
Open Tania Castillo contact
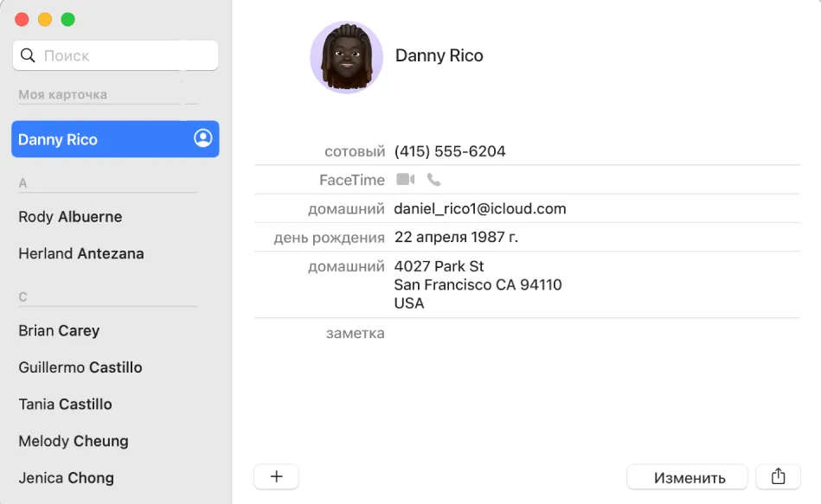coord(66,404)
